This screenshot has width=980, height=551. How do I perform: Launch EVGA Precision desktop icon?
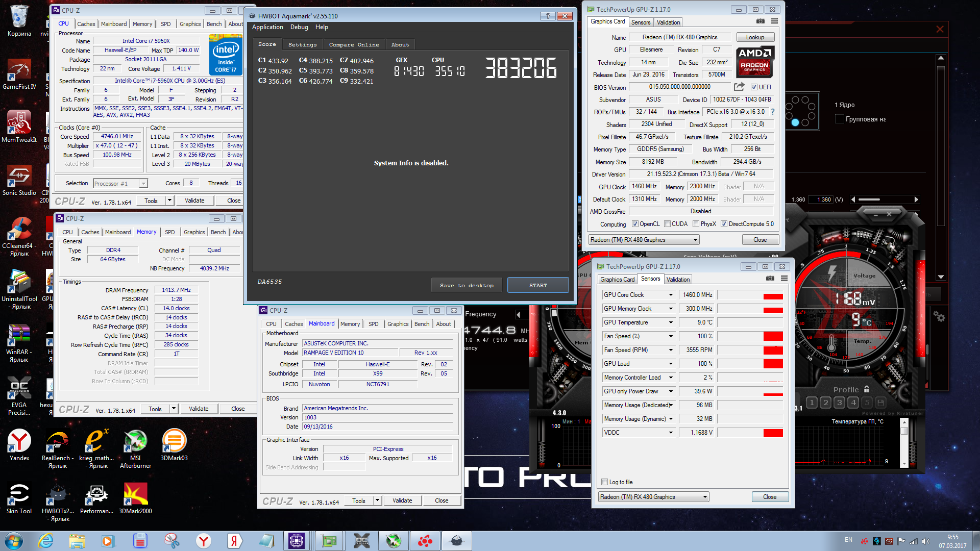click(19, 395)
